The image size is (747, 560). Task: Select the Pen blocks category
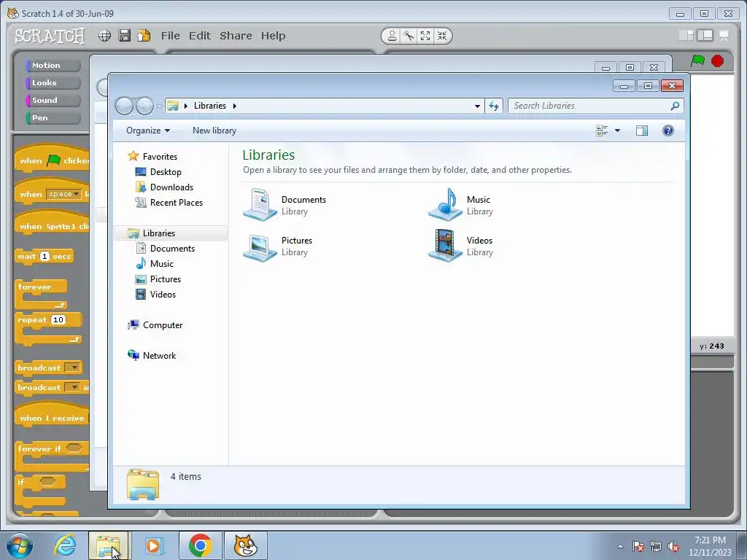[x=53, y=118]
